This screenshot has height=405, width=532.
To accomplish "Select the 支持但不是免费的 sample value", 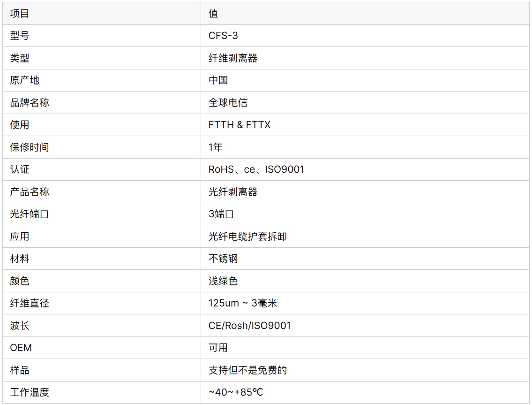I will coord(247,370).
